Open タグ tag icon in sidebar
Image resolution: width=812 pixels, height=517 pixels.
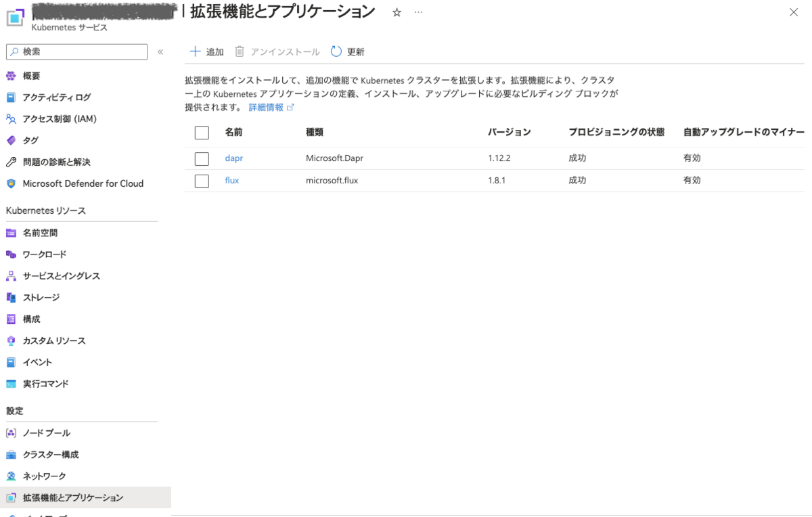pos(11,141)
